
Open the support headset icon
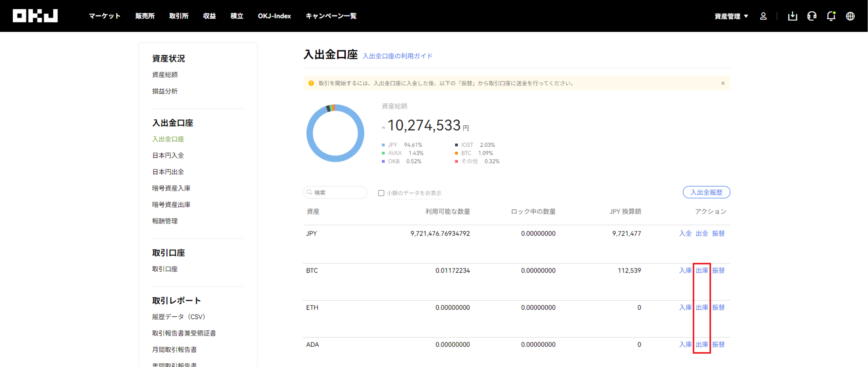point(812,16)
